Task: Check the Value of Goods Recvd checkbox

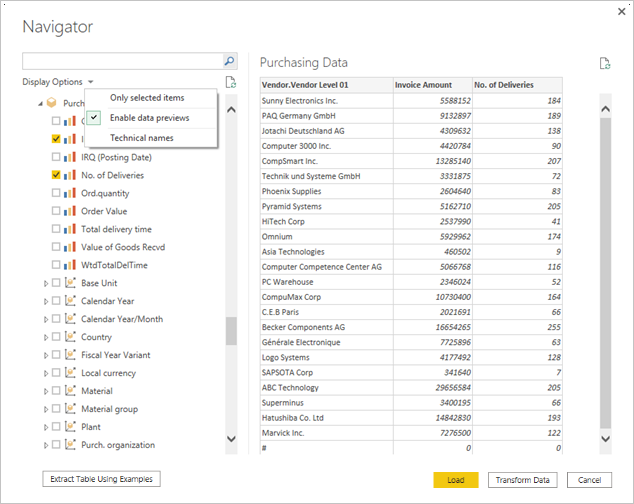Action: (x=56, y=246)
